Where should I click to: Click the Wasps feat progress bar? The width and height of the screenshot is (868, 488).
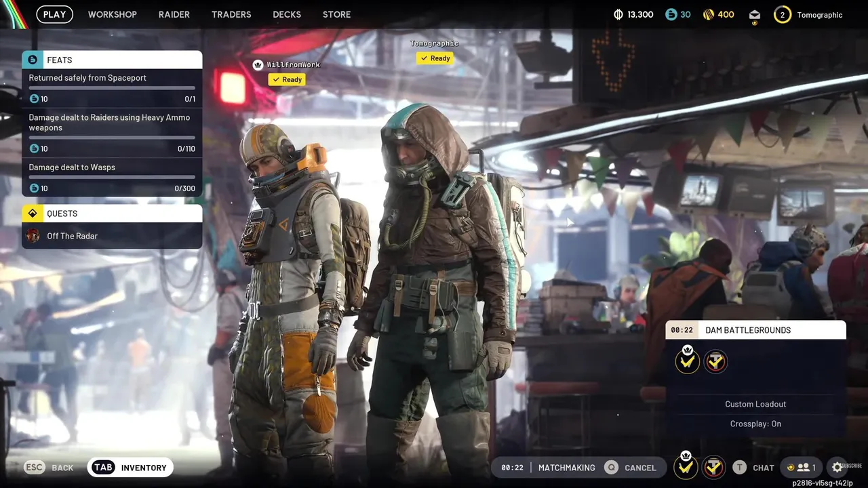pos(112,177)
